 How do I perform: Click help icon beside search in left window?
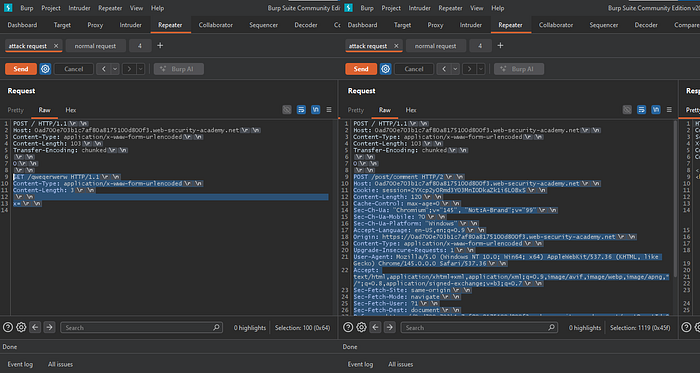tap(8, 327)
